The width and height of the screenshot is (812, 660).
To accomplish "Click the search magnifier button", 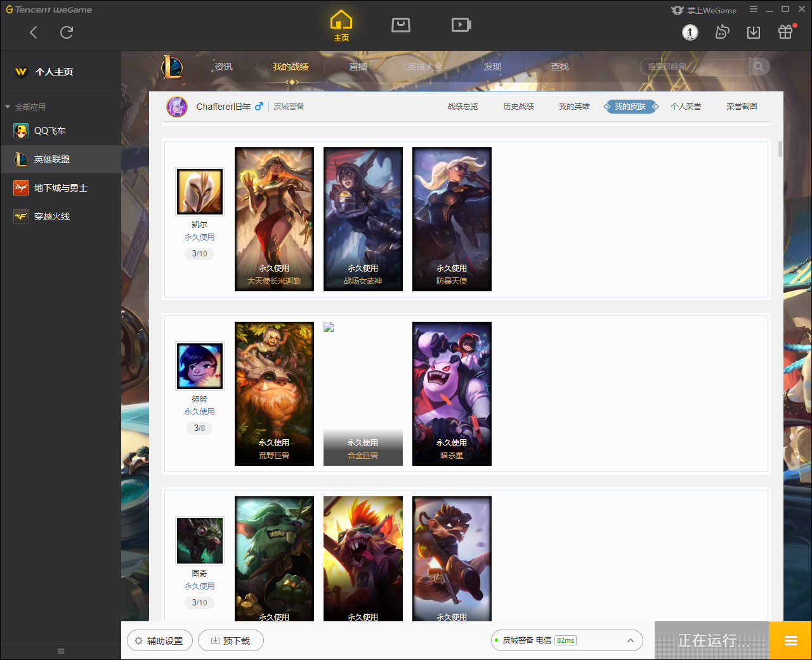I will (x=759, y=67).
